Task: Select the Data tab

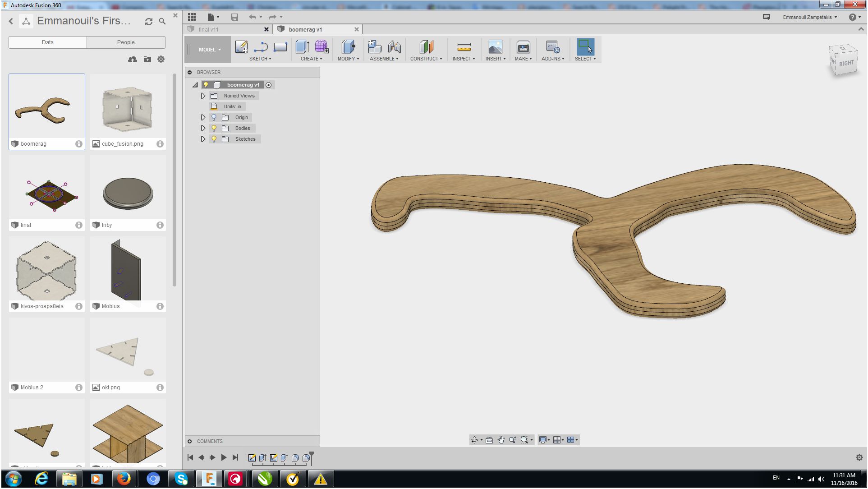Action: pyautogui.click(x=48, y=42)
